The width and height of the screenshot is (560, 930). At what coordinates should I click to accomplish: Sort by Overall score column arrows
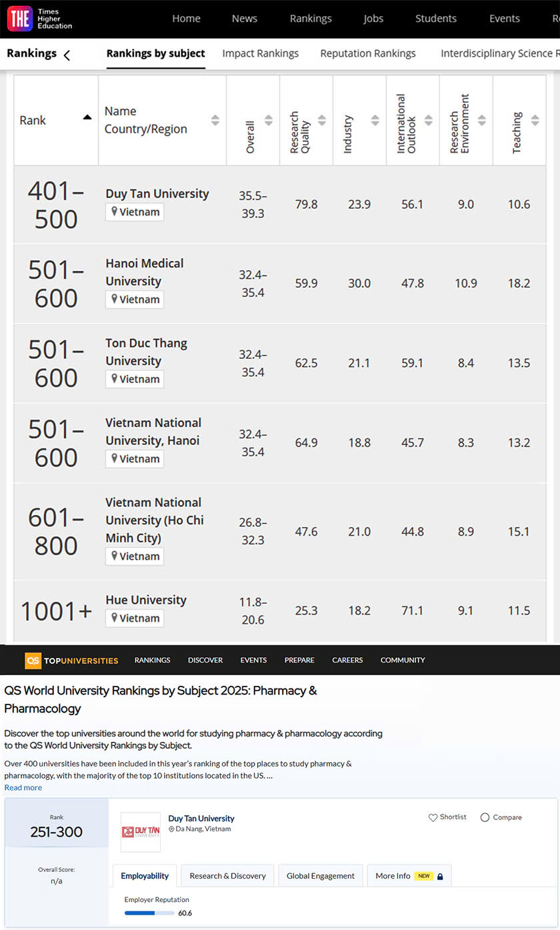269,121
